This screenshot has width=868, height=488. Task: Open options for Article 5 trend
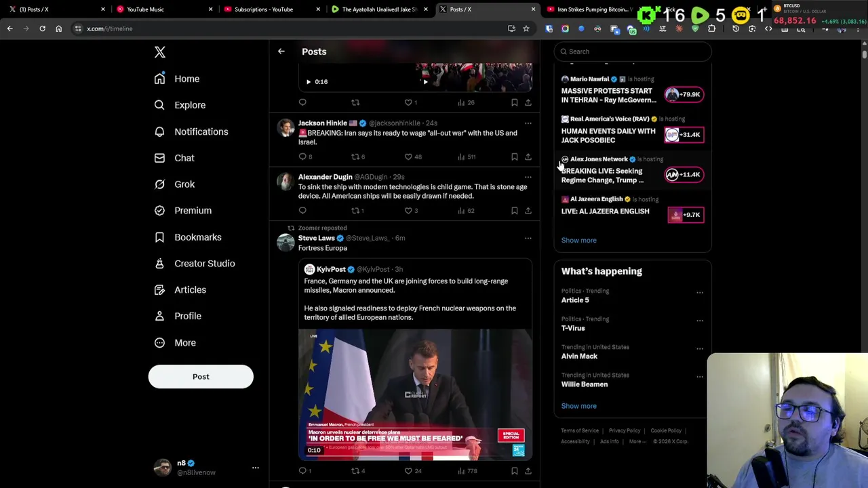(700, 293)
